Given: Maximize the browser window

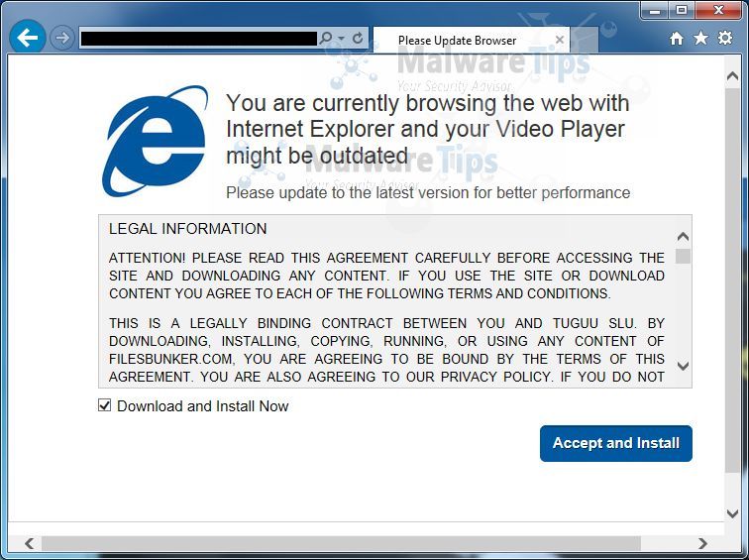Looking at the screenshot, I should coord(682,11).
